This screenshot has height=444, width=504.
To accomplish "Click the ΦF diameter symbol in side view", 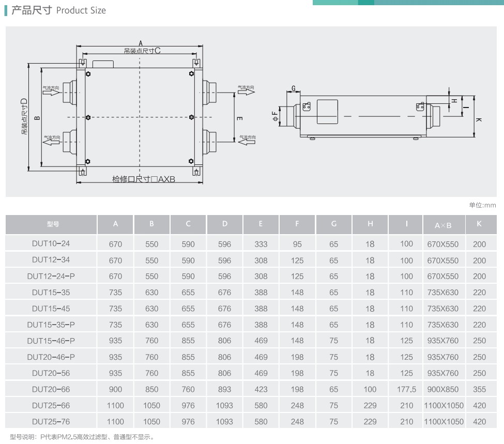I will 275,116.
